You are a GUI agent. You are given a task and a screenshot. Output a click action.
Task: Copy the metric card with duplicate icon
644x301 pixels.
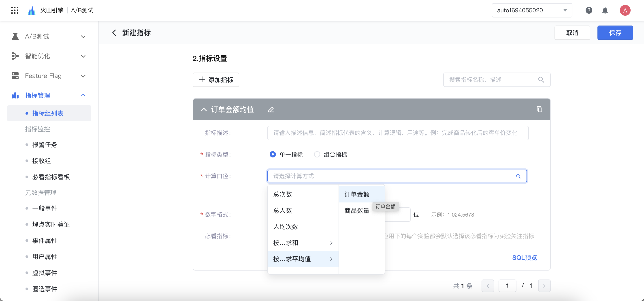tap(539, 109)
